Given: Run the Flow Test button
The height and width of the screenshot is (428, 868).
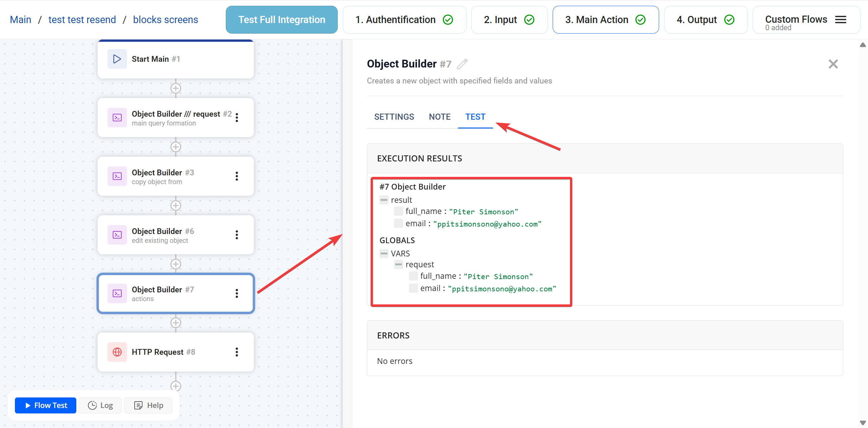Looking at the screenshot, I should [x=46, y=406].
